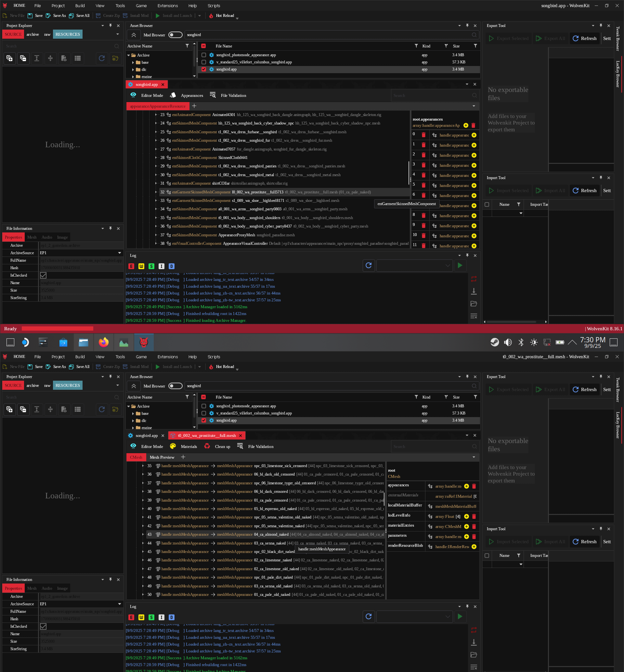Toggle Mod Browser switch in the upper window

click(x=175, y=35)
